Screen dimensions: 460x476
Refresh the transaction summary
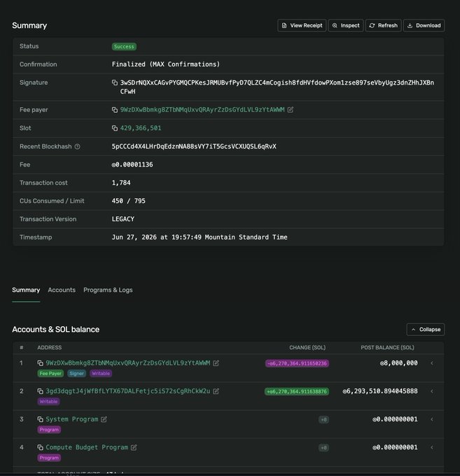tap(383, 25)
